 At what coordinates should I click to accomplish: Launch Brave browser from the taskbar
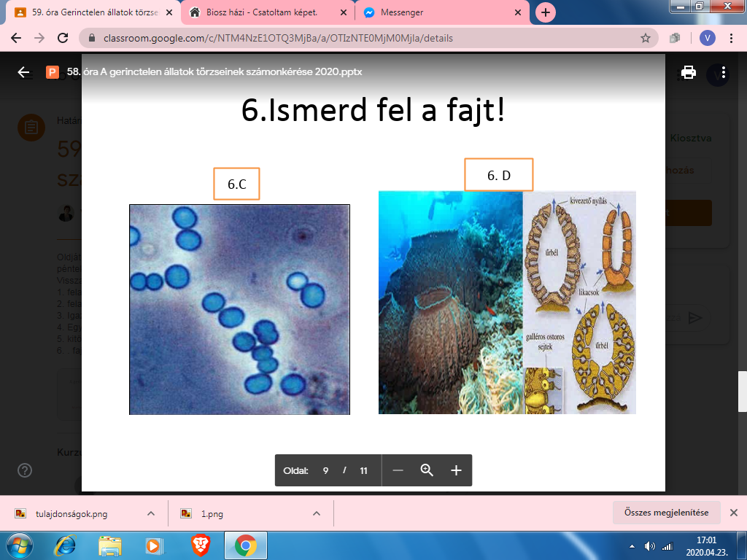(200, 545)
